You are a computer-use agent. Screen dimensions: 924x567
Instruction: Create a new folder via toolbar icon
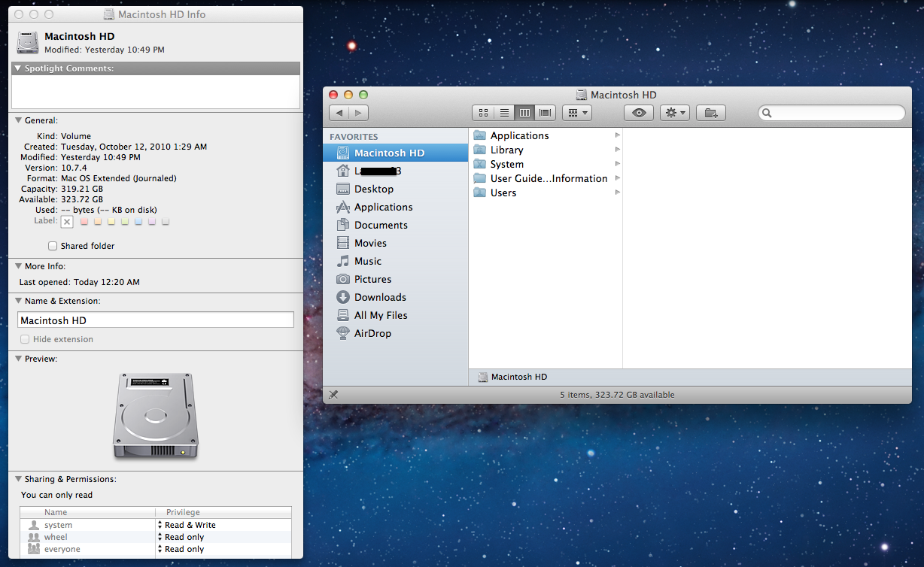(x=710, y=113)
